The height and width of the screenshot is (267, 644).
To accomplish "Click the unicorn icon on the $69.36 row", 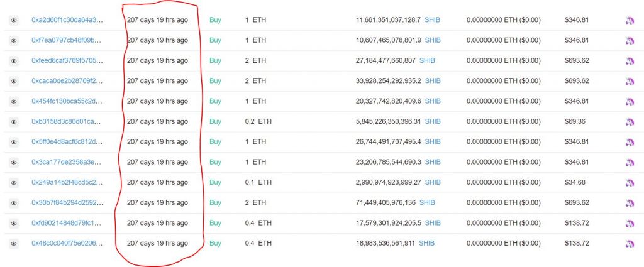I will click(629, 122).
